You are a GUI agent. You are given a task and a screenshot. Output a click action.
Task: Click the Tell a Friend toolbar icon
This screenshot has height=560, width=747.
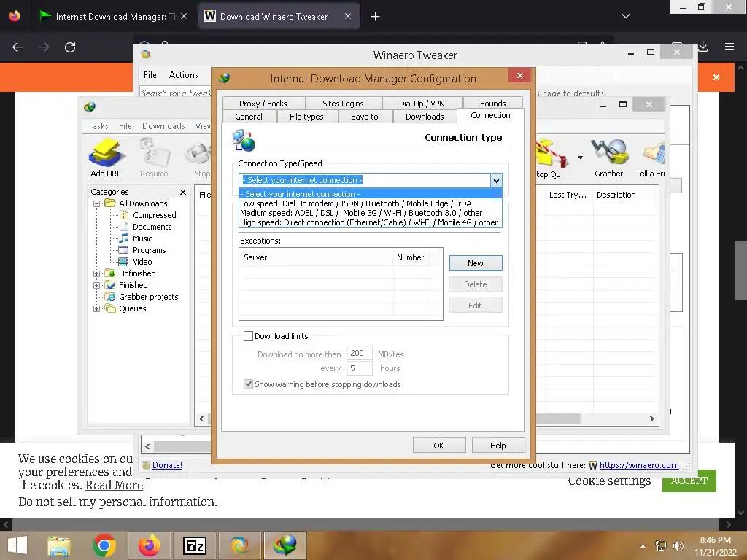(x=651, y=157)
